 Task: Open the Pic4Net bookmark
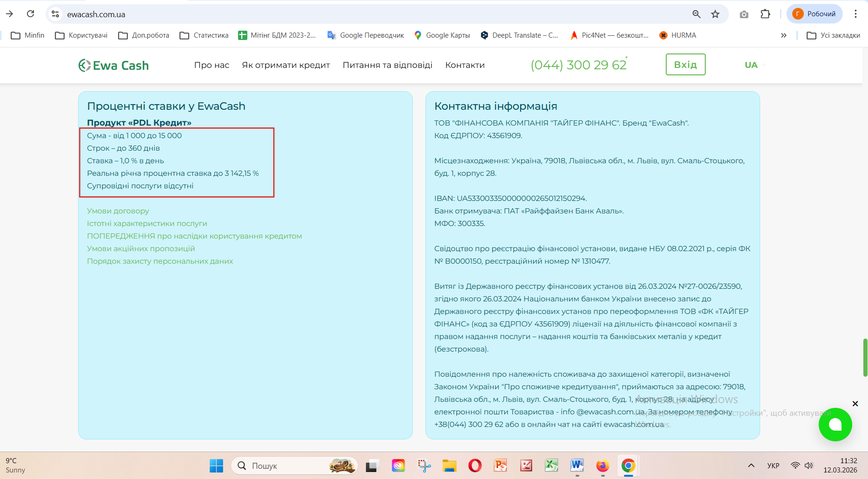tap(610, 35)
